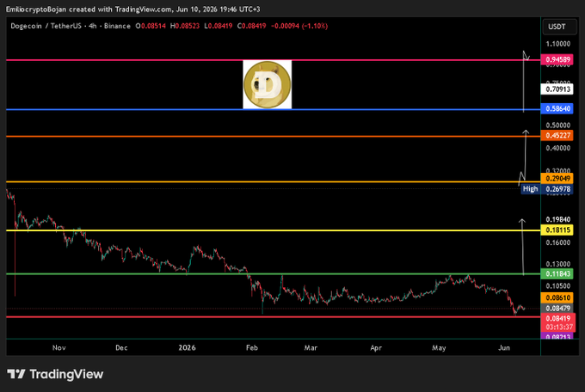Click the Nov label on time axis
The height and width of the screenshot is (392, 585).
(x=59, y=347)
